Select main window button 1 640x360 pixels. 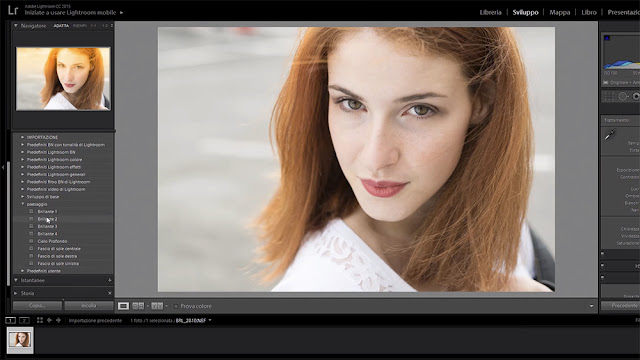(x=10, y=320)
